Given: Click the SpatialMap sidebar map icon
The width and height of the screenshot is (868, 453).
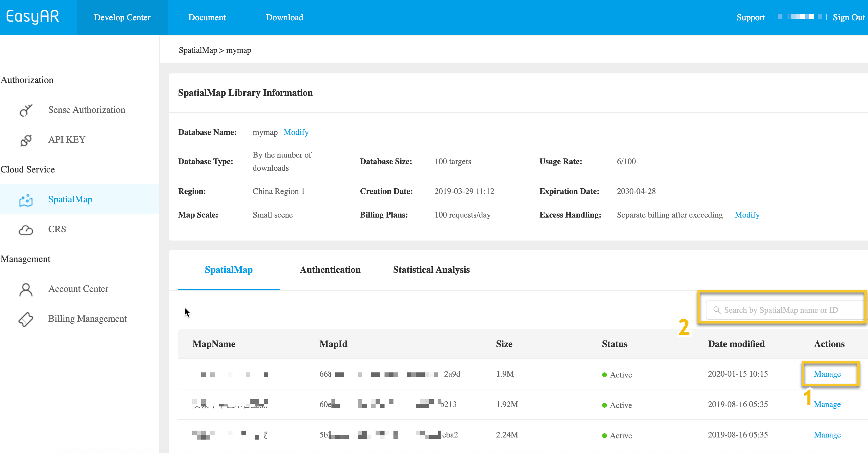Looking at the screenshot, I should pyautogui.click(x=26, y=200).
